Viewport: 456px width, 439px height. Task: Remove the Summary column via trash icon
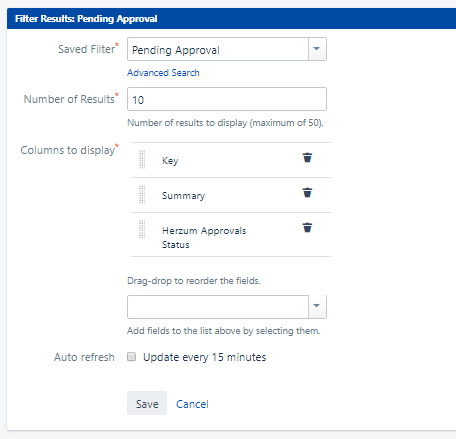tap(307, 193)
